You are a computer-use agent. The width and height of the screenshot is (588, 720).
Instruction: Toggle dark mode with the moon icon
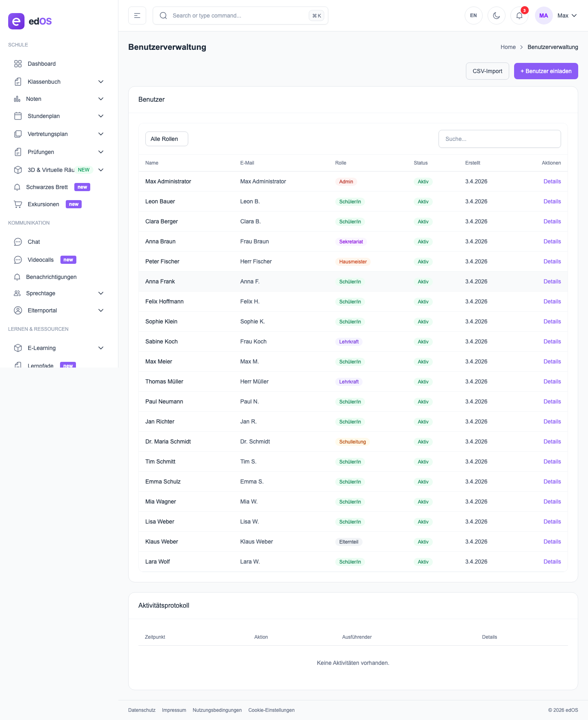pos(496,16)
